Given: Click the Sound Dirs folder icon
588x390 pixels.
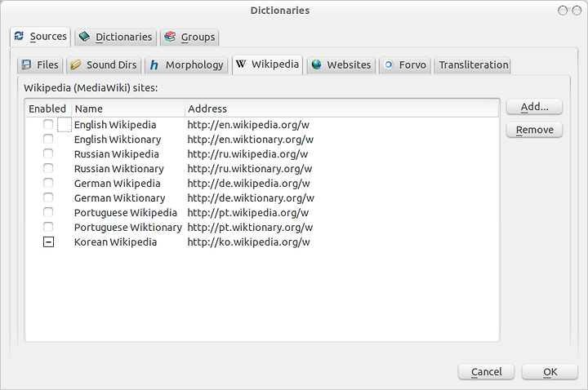Looking at the screenshot, I should point(75,64).
